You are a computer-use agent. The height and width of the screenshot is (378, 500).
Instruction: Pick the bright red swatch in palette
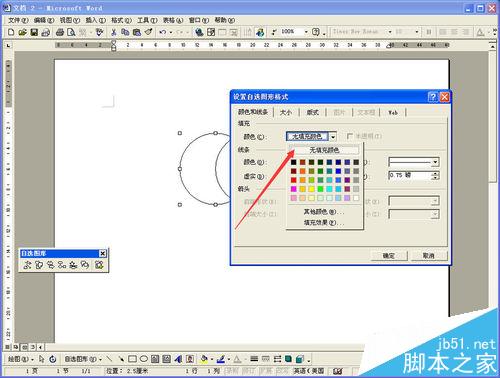(x=293, y=180)
